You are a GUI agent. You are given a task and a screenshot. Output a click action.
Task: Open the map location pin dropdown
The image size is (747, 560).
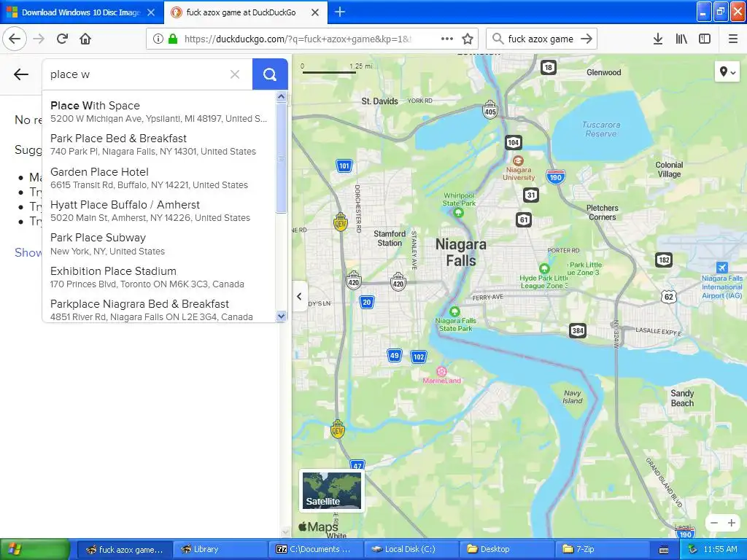[727, 72]
